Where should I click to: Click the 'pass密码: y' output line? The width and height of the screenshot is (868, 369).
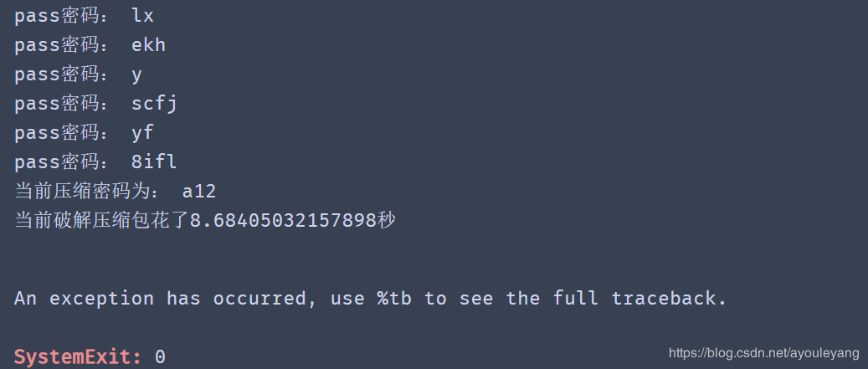point(78,74)
